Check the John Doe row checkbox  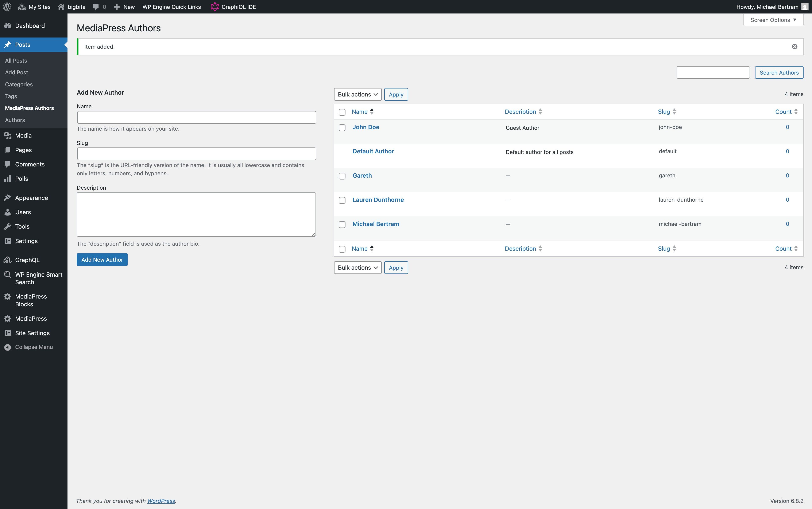(342, 128)
